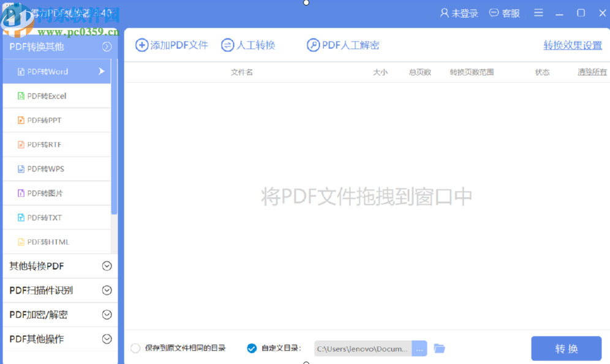610x364 pixels.
Task: Click the arrow beside PDF转Word
Action: point(102,71)
